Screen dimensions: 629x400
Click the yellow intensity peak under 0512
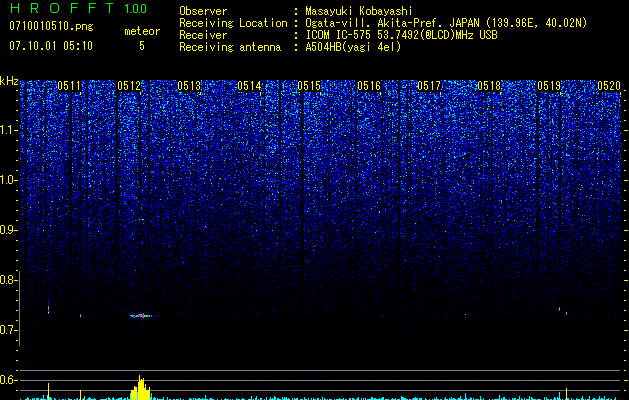click(140, 388)
